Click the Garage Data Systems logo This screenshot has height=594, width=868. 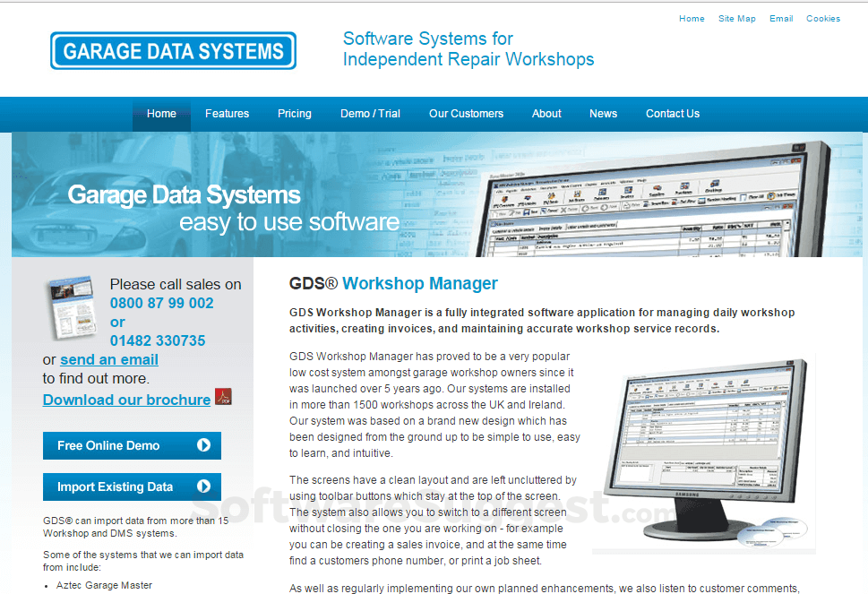tap(172, 50)
